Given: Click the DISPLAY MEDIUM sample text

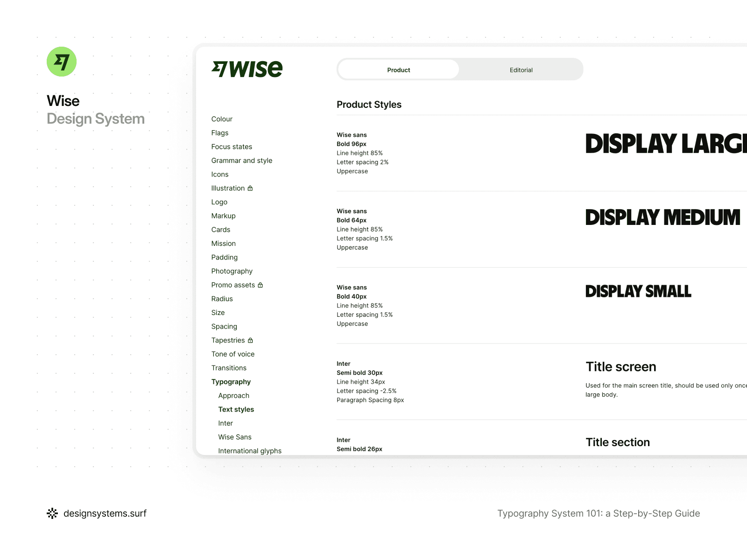Looking at the screenshot, I should [663, 217].
